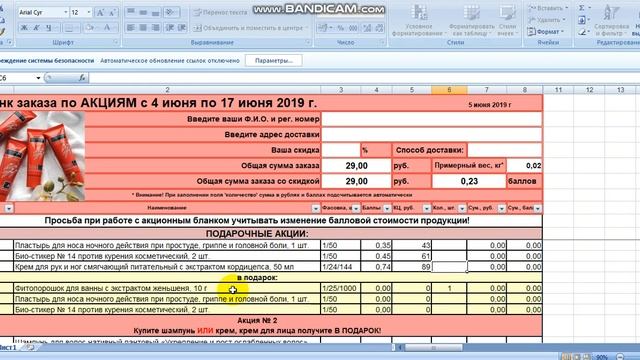Decrease decimal places

point(379,28)
